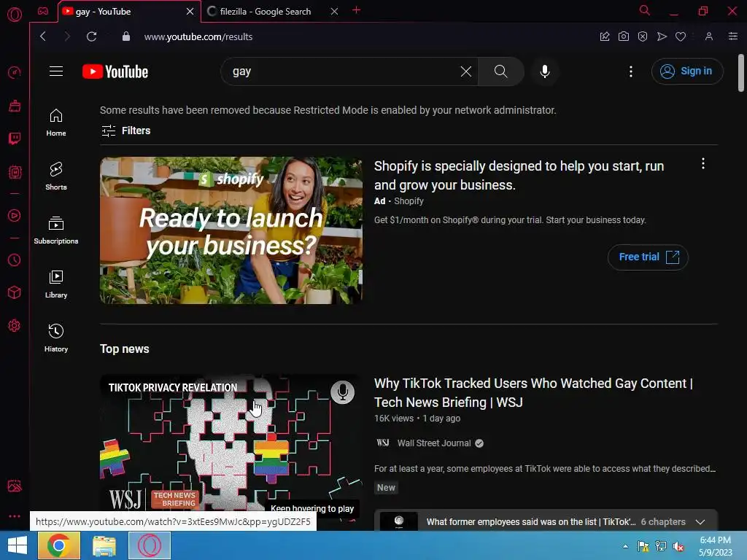The height and width of the screenshot is (560, 747).
Task: Select the gay - YouTube tab
Action: (x=104, y=12)
